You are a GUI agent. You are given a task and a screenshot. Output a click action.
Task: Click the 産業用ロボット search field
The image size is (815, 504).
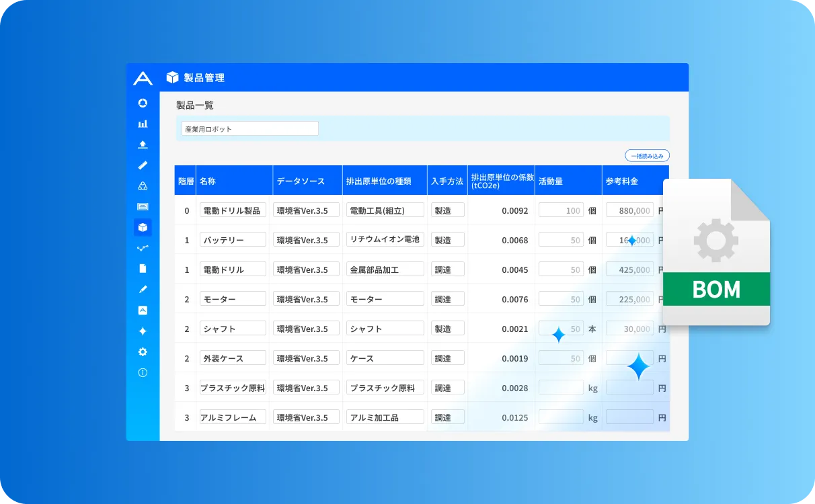coord(249,128)
